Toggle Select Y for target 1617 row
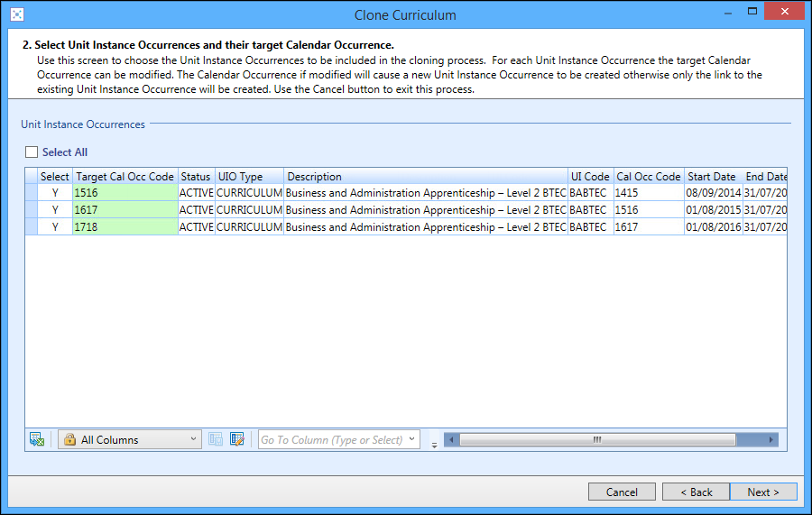Screen dimensions: 812x515 click(x=55, y=209)
